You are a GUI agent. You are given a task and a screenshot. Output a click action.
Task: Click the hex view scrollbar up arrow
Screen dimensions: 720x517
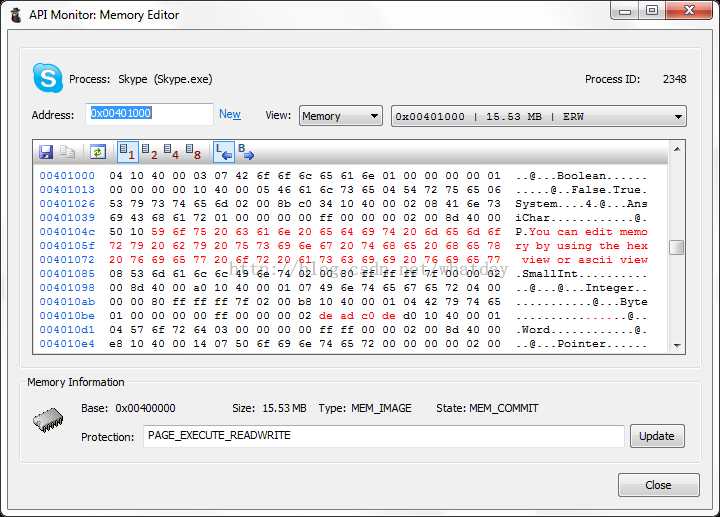click(677, 149)
